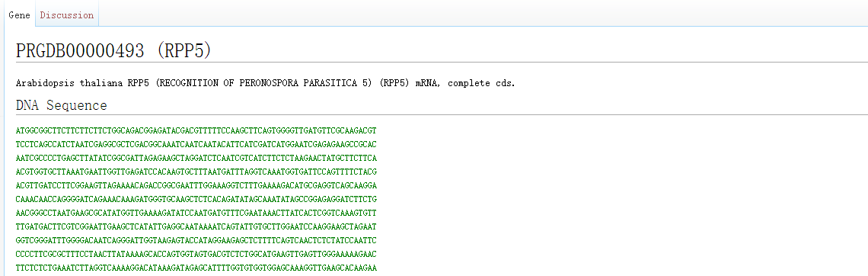Select sequence line starting ATGGCGGCTTCTTCTTCTTCTGG
This screenshot has width=868, height=276.
[196, 131]
